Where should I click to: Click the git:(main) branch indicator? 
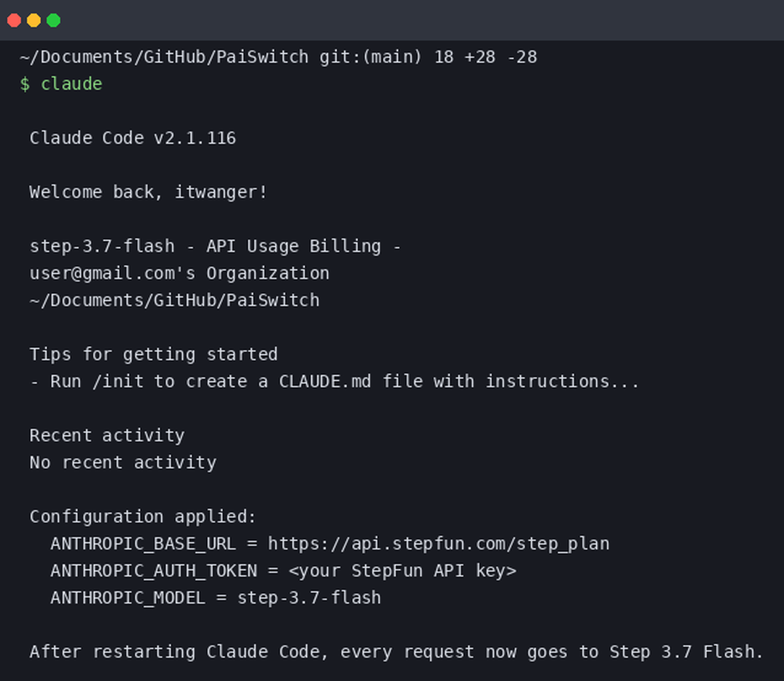[x=370, y=57]
